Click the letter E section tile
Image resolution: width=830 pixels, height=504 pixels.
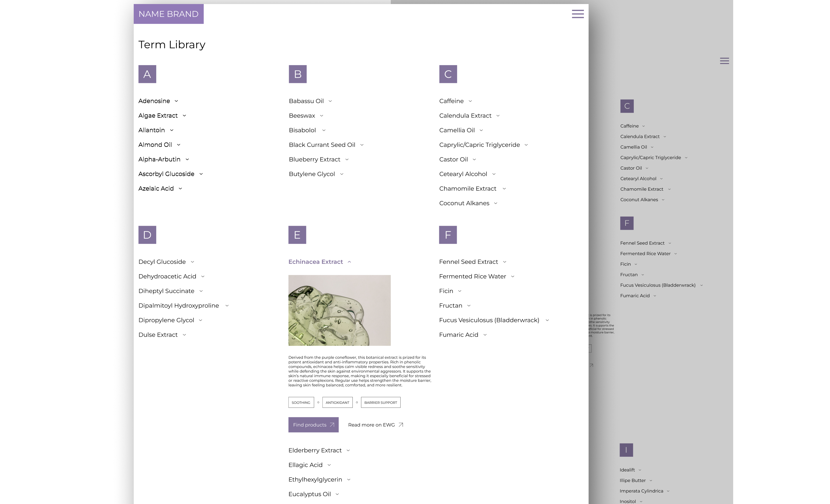point(297,235)
